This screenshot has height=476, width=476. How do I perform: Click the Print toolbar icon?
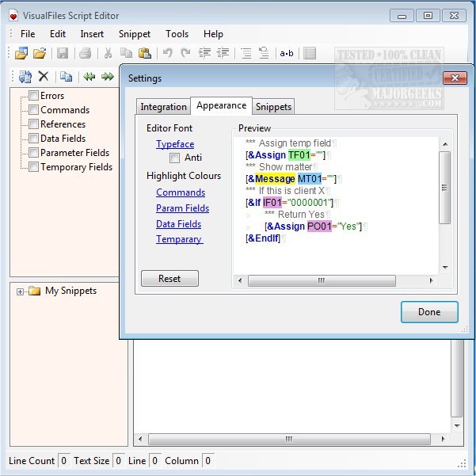pos(86,53)
